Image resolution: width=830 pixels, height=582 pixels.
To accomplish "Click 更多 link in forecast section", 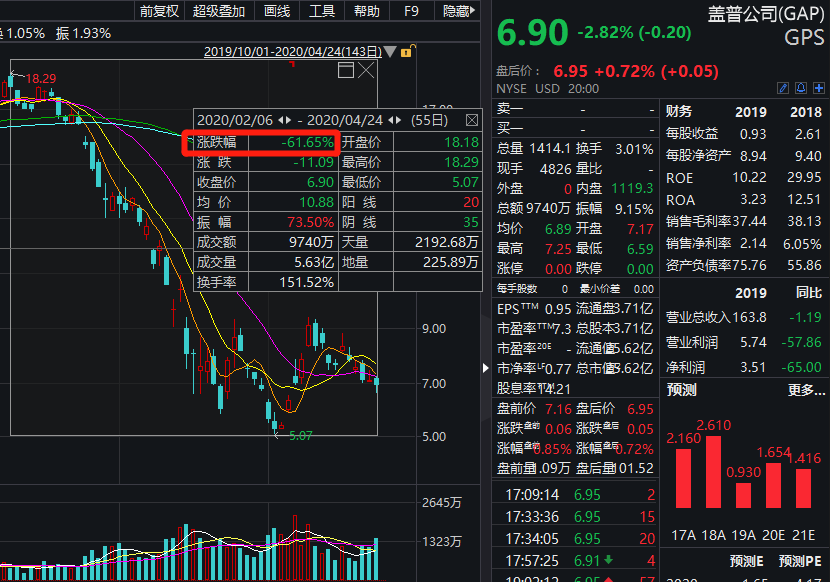I will [804, 390].
